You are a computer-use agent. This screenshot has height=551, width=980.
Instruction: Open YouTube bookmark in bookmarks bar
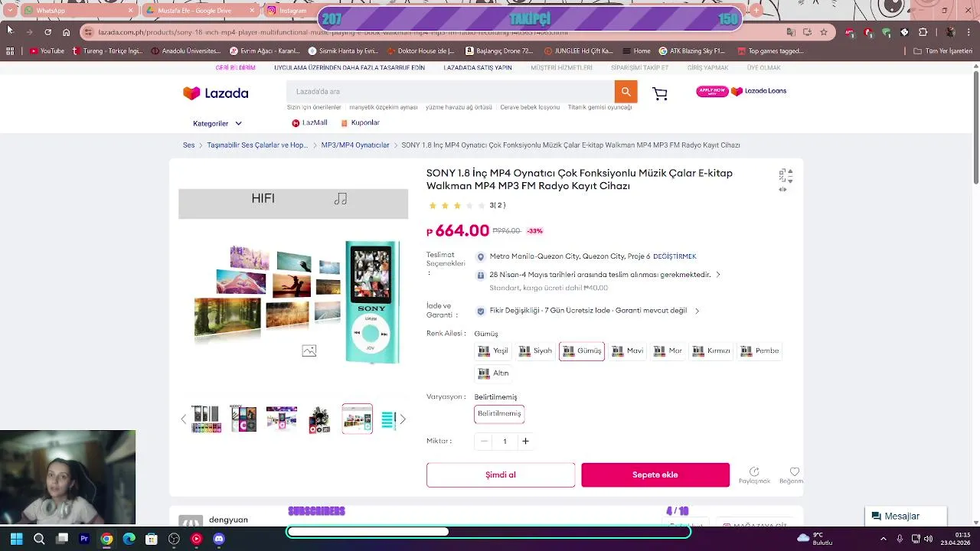47,51
